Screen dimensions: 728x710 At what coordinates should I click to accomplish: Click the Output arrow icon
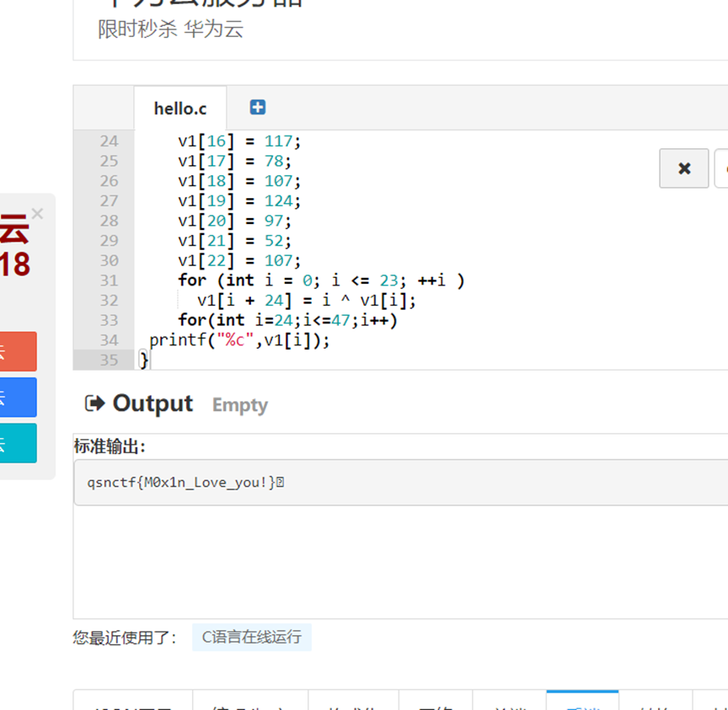coord(94,403)
